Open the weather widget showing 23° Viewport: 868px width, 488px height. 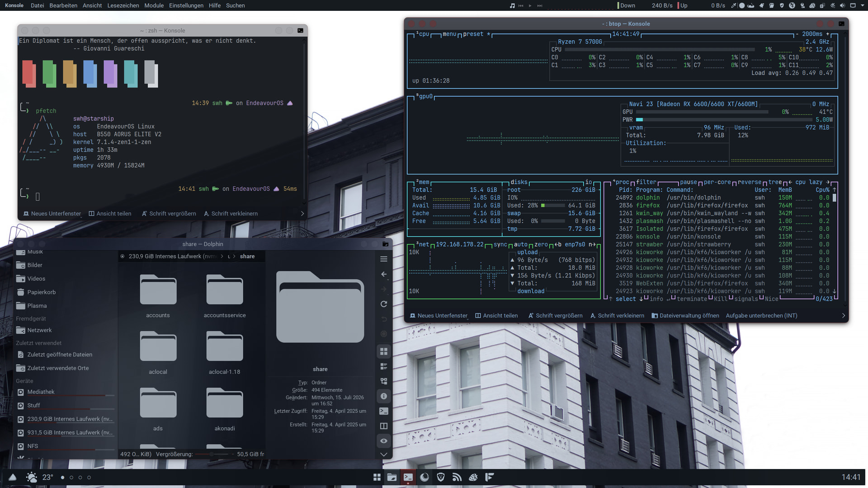tap(40, 477)
